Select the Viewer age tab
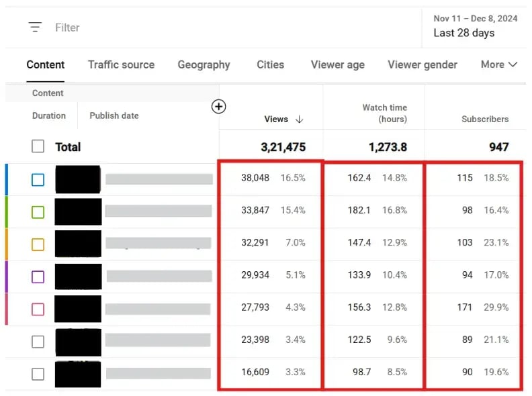This screenshot has height=396, width=532. pyautogui.click(x=337, y=64)
